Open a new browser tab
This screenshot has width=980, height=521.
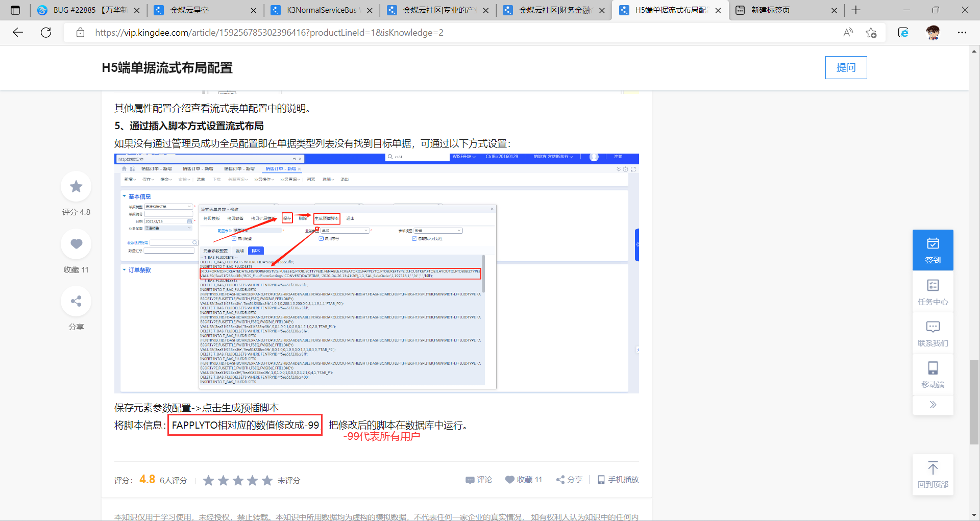[856, 10]
